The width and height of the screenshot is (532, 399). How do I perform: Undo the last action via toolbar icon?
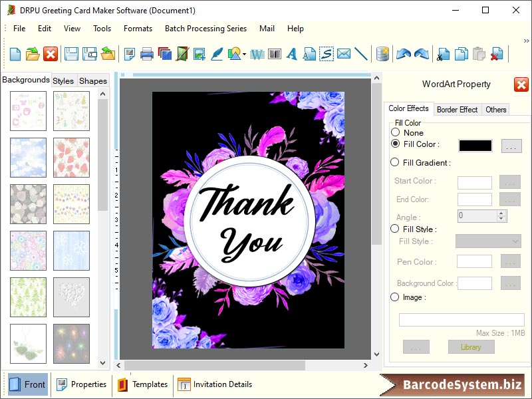404,55
